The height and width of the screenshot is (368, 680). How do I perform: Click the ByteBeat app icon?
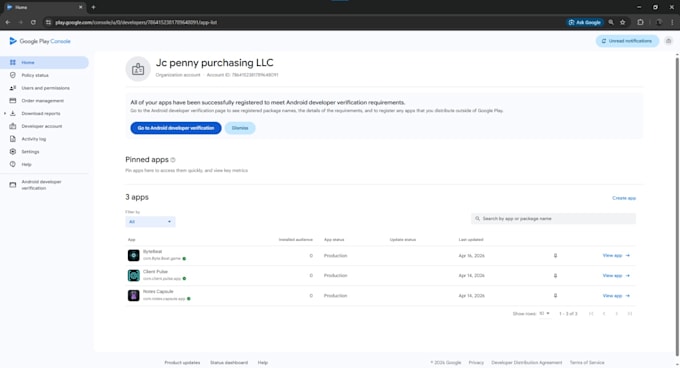coord(134,255)
